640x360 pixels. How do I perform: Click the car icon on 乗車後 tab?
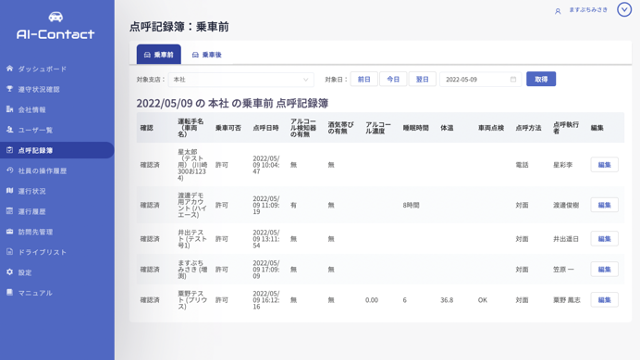(195, 55)
